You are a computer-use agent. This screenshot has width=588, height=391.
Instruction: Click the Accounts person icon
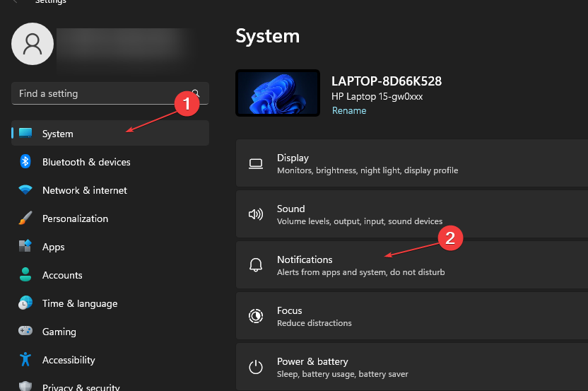click(x=25, y=274)
